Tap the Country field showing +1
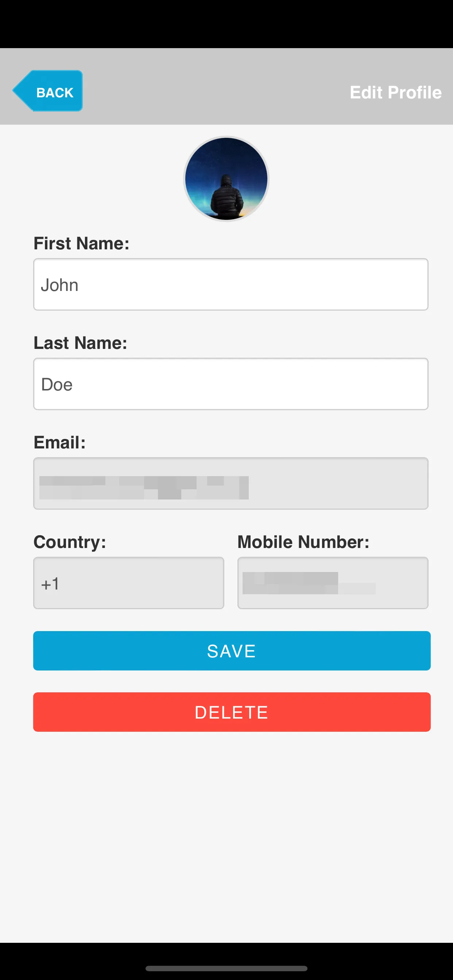 [x=129, y=583]
